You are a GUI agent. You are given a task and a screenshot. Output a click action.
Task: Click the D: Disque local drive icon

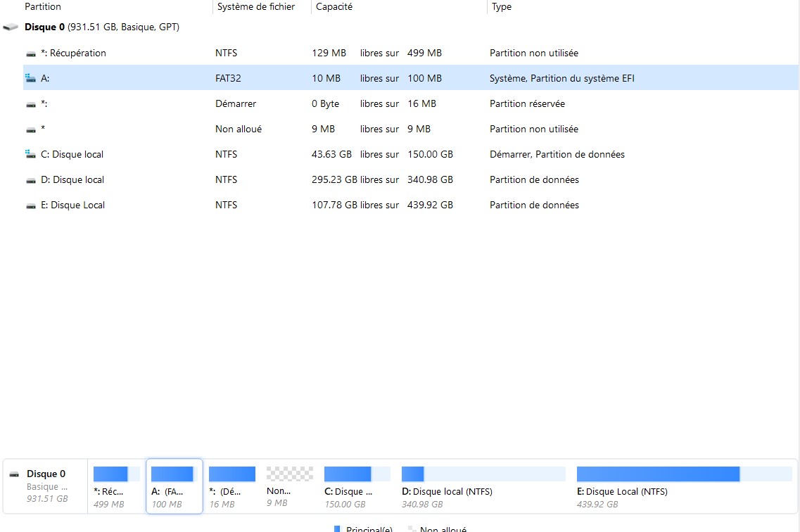point(31,181)
